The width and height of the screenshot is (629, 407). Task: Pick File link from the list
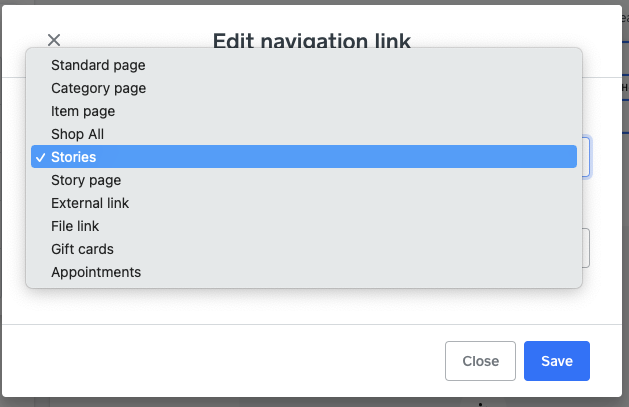tap(75, 226)
